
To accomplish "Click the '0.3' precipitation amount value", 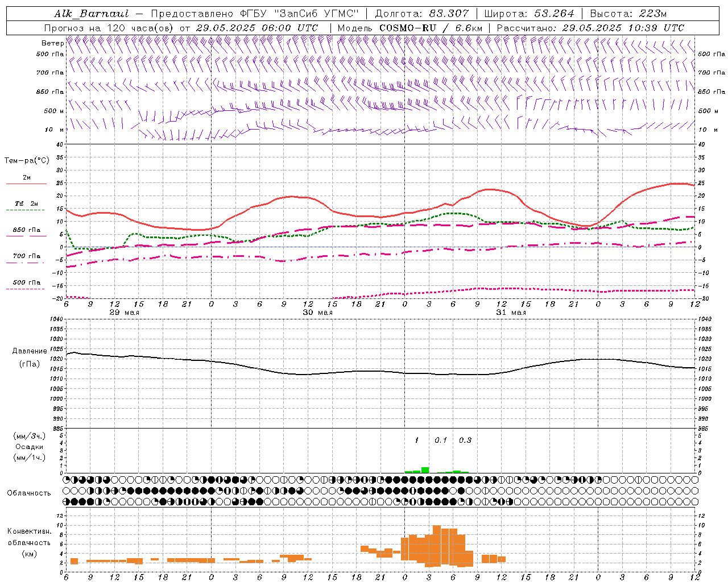I will tap(465, 440).
